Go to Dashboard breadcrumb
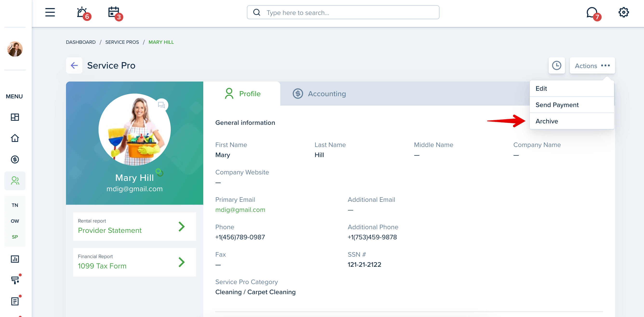644x317 pixels. [x=81, y=42]
